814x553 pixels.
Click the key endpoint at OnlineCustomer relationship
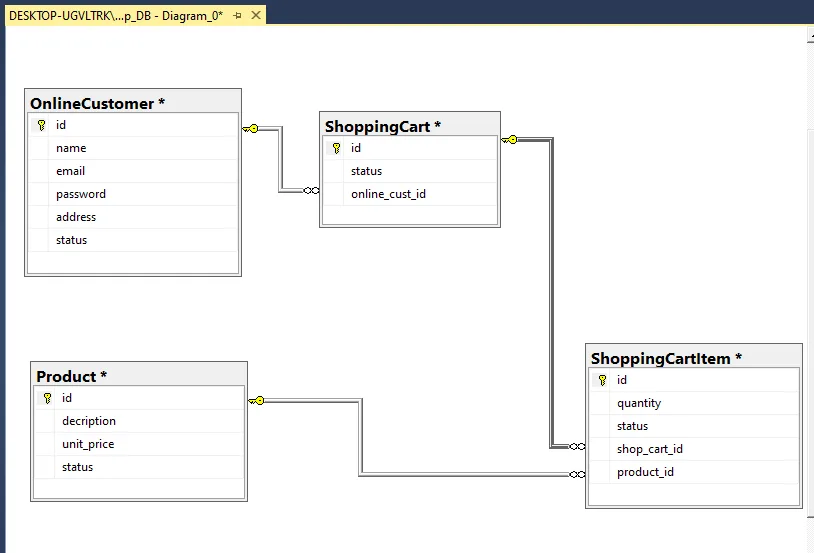pos(250,128)
